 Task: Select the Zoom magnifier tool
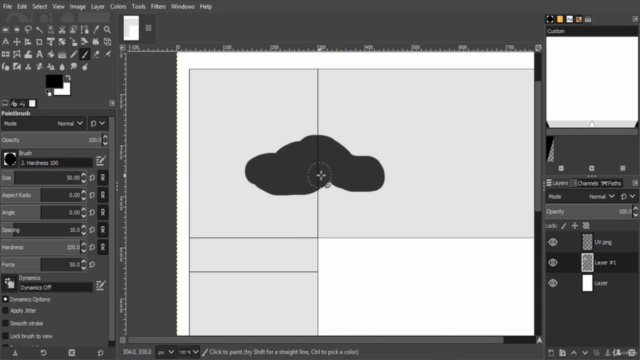coord(107,29)
